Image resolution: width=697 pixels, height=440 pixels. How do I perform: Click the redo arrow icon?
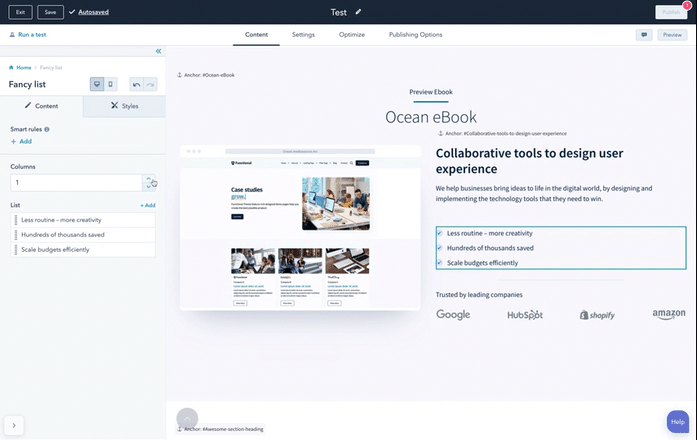click(x=150, y=85)
